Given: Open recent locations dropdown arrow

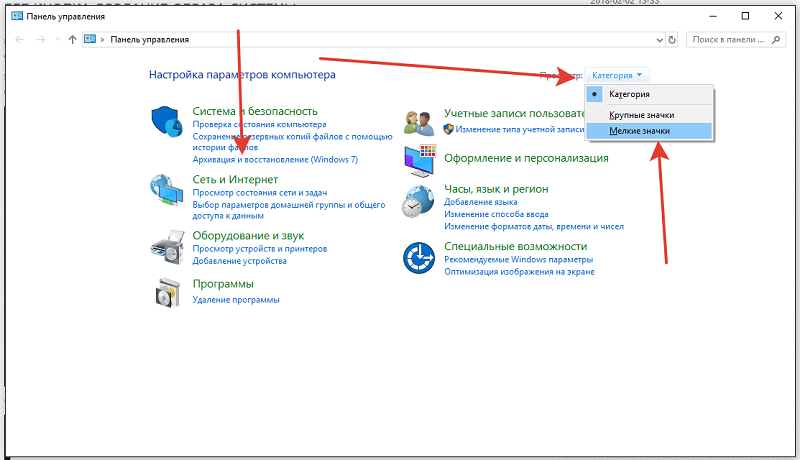Looking at the screenshot, I should (x=58, y=39).
